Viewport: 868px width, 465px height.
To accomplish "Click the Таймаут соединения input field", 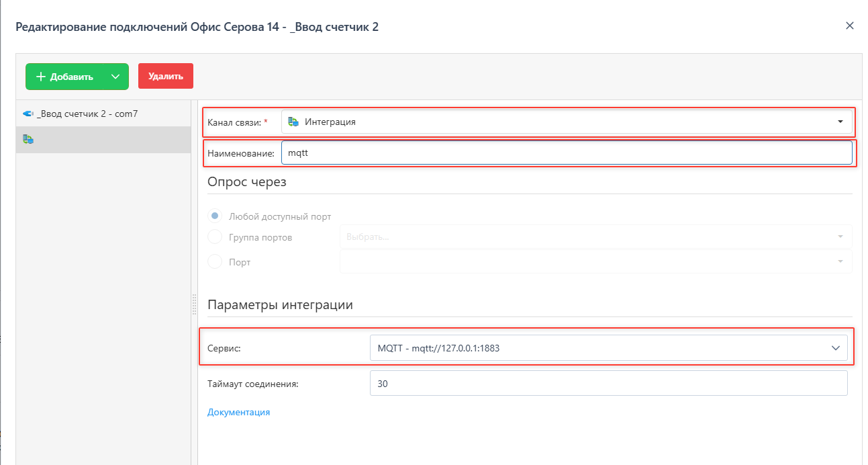I will pos(608,384).
